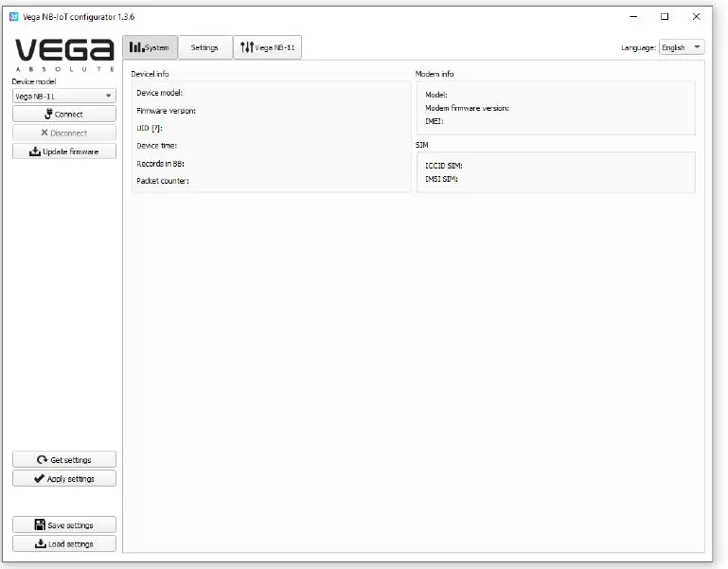Viewport: 728px width, 569px height.
Task: Click the IMEI: label
Action: (x=435, y=121)
